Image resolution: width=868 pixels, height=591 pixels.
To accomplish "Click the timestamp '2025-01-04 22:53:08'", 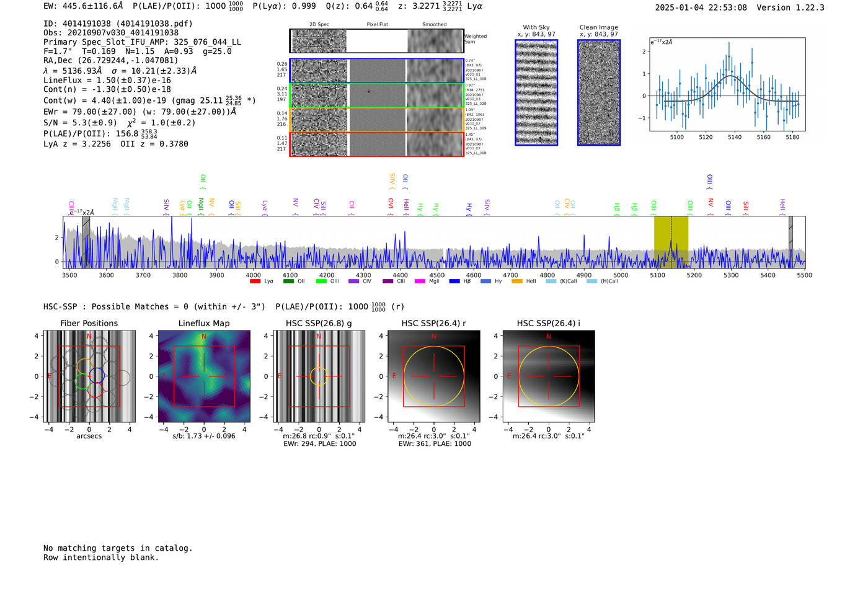I will [701, 8].
